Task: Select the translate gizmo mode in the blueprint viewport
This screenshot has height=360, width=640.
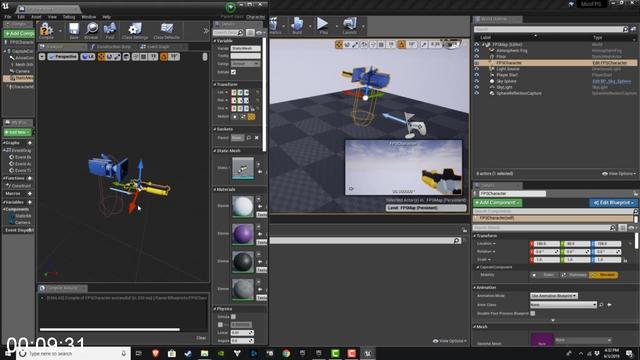Action: click(x=101, y=57)
